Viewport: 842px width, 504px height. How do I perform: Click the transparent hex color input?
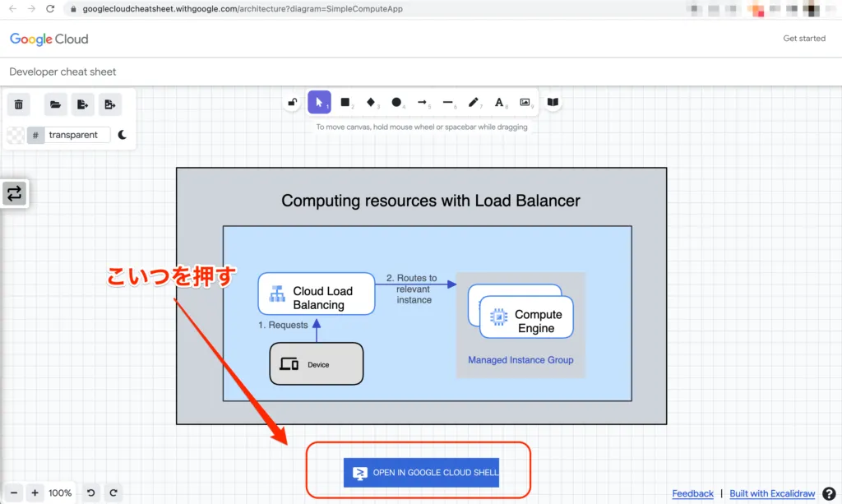coord(77,135)
